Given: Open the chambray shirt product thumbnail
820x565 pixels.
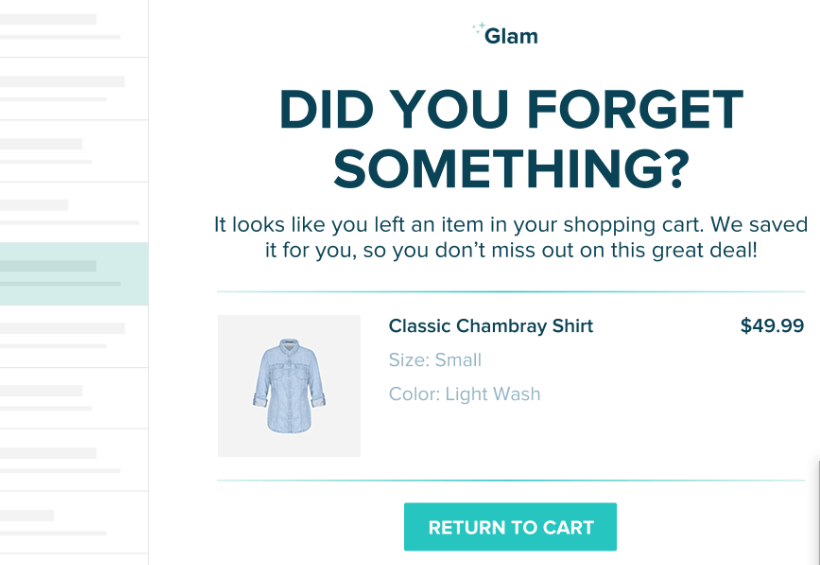Looking at the screenshot, I should pos(289,386).
